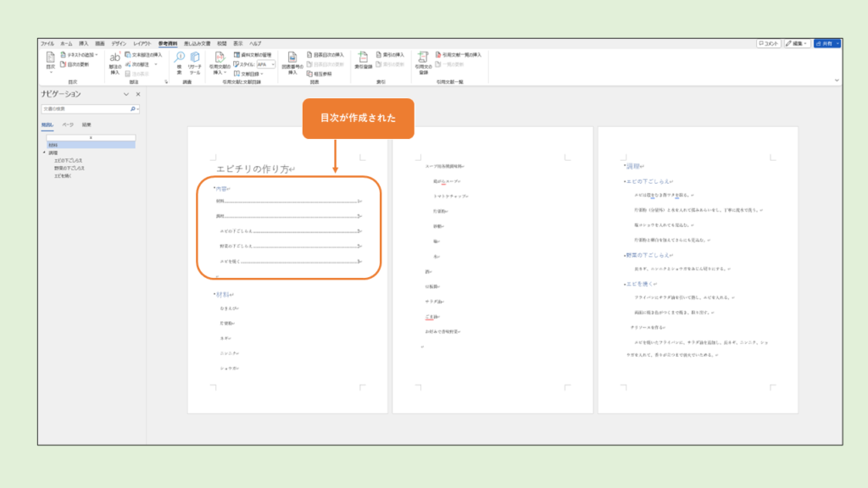This screenshot has width=868, height=488.
Task: Open the 脚注 group dialog launcher
Action: [x=165, y=82]
